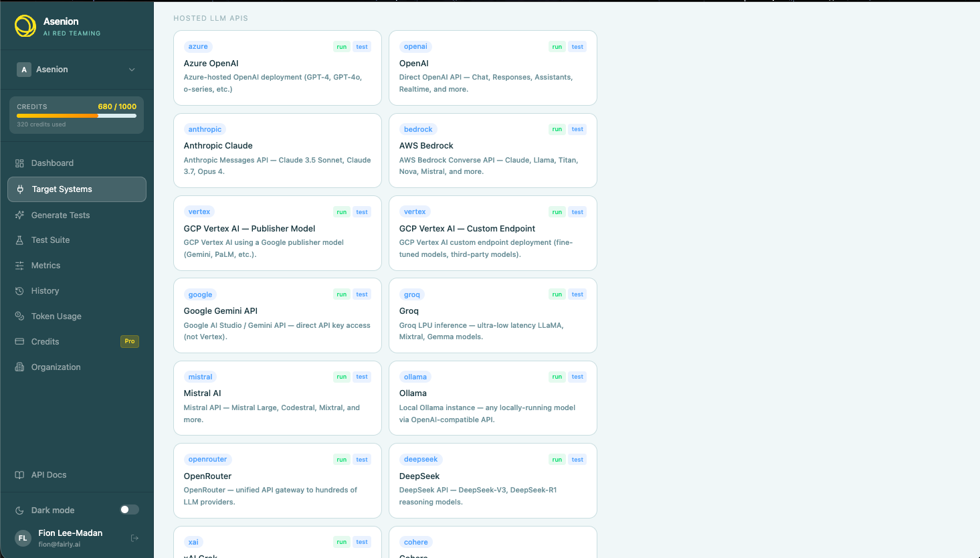Click the History clock icon

click(19, 291)
